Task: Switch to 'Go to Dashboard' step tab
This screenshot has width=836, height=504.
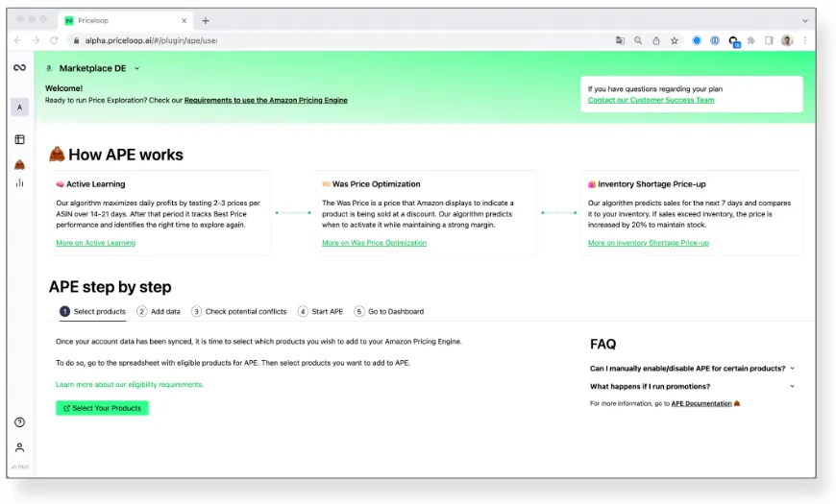Action: [x=389, y=312]
